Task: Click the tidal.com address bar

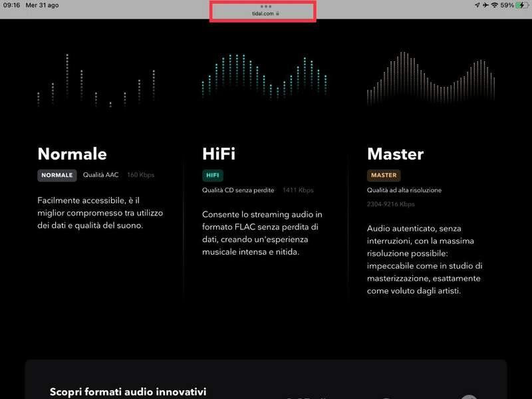Action: (263, 13)
